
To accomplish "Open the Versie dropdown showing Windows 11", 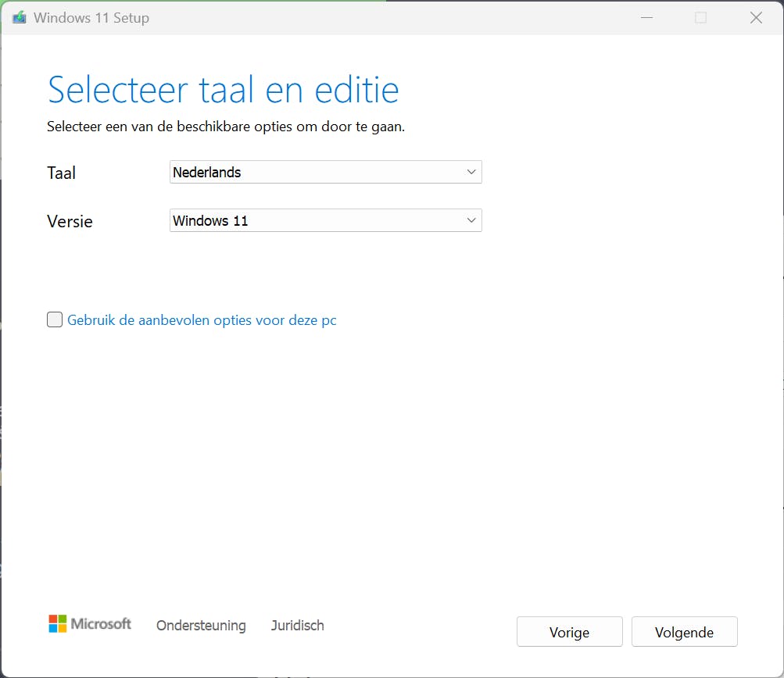I will [325, 220].
